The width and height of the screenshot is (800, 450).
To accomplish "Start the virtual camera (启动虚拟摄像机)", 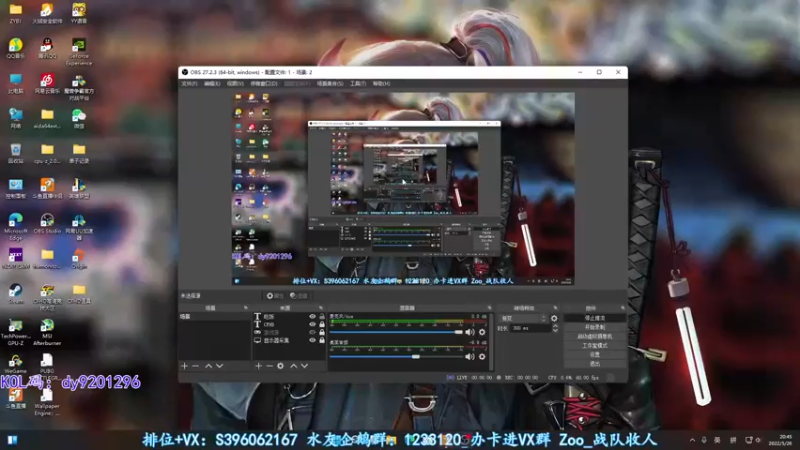I will [595, 336].
